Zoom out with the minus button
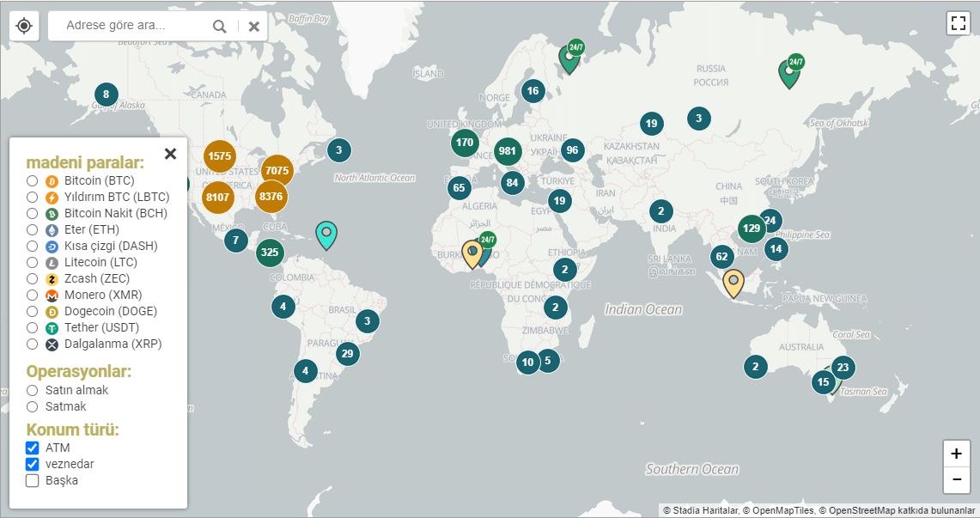The height and width of the screenshot is (518, 980). click(956, 480)
